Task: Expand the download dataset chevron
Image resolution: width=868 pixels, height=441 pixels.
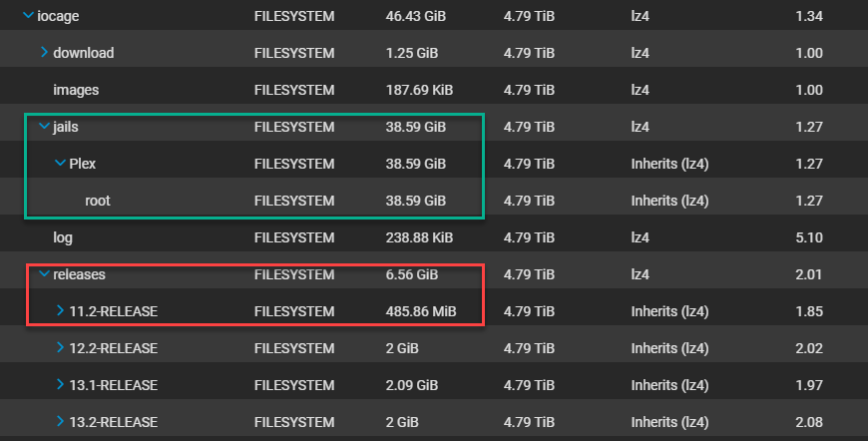Action: 44,53
